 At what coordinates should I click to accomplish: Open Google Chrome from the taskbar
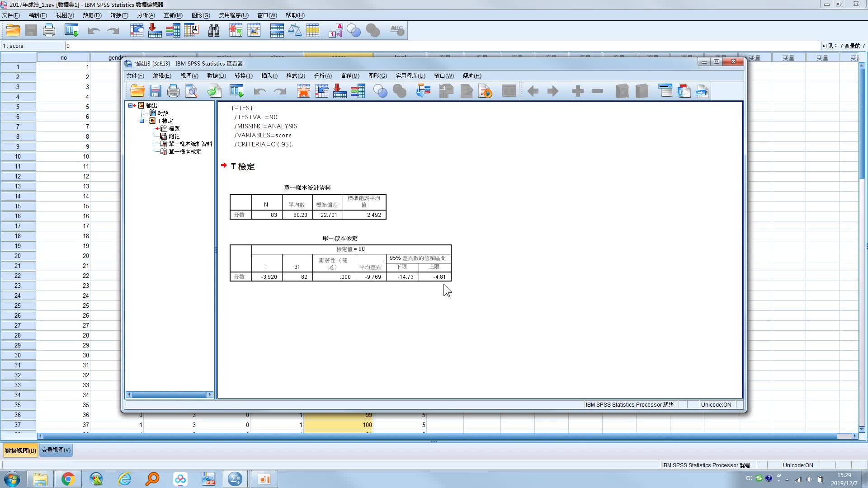[68, 479]
